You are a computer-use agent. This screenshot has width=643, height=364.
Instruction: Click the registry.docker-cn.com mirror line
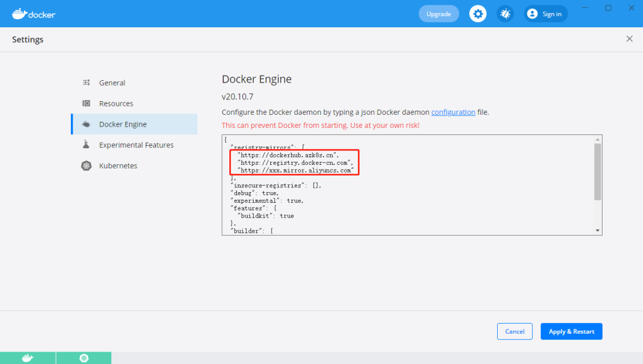click(x=295, y=162)
